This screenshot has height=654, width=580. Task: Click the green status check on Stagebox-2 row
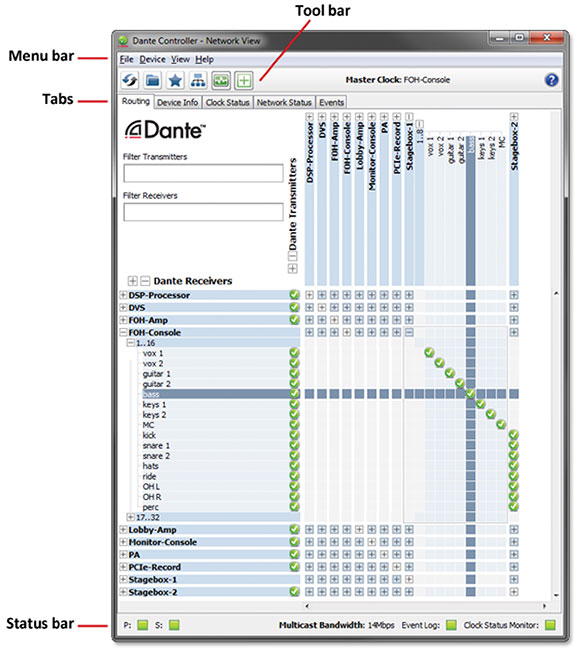[x=294, y=591]
